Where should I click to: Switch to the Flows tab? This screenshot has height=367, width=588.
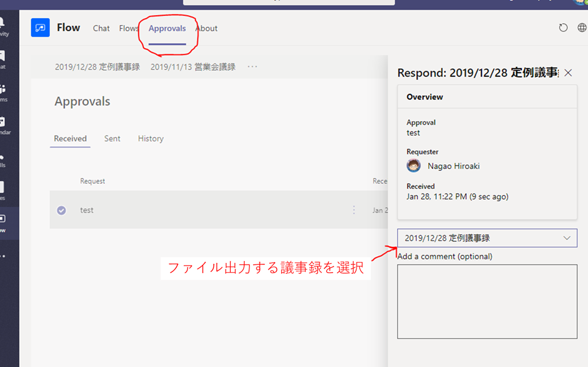[129, 29]
